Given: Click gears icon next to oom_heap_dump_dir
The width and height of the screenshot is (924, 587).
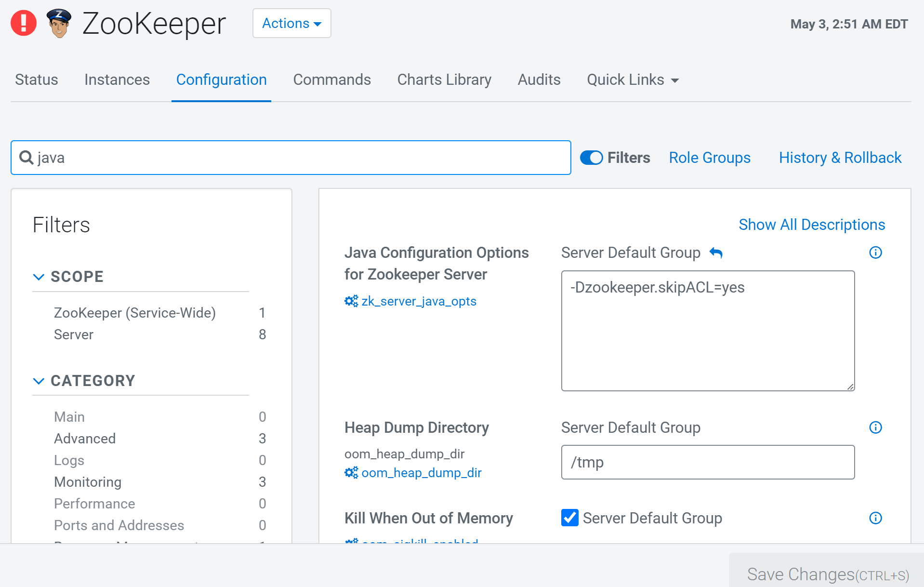Looking at the screenshot, I should 351,473.
